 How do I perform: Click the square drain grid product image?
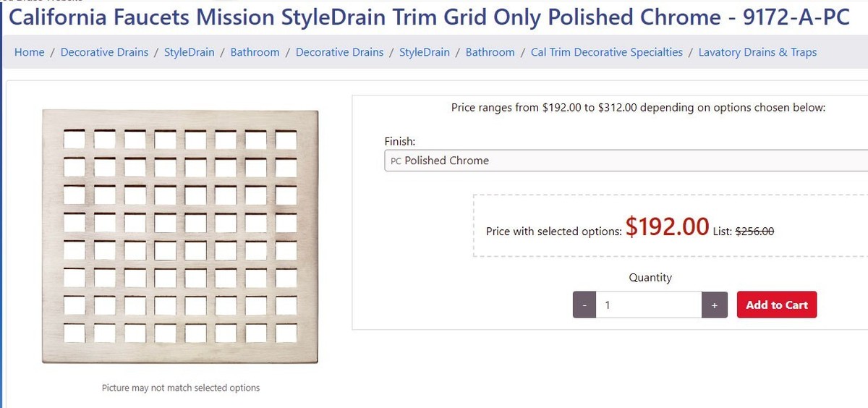[x=180, y=236]
